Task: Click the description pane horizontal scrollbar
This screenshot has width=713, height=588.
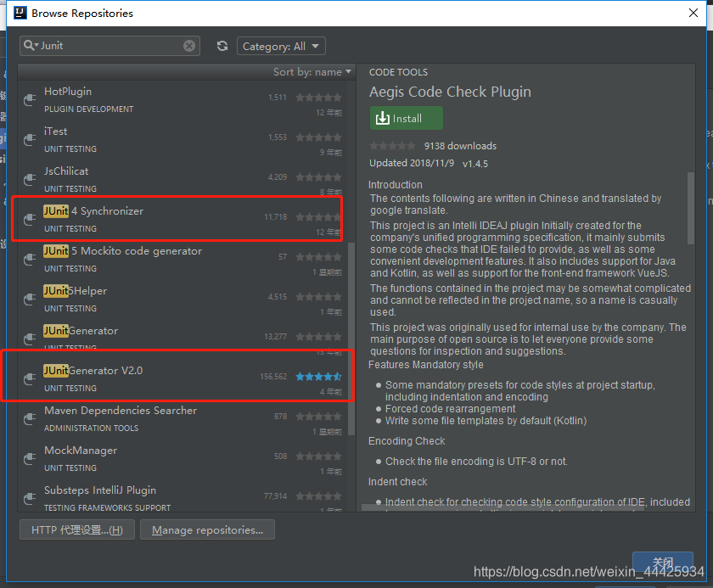Action: point(502,507)
